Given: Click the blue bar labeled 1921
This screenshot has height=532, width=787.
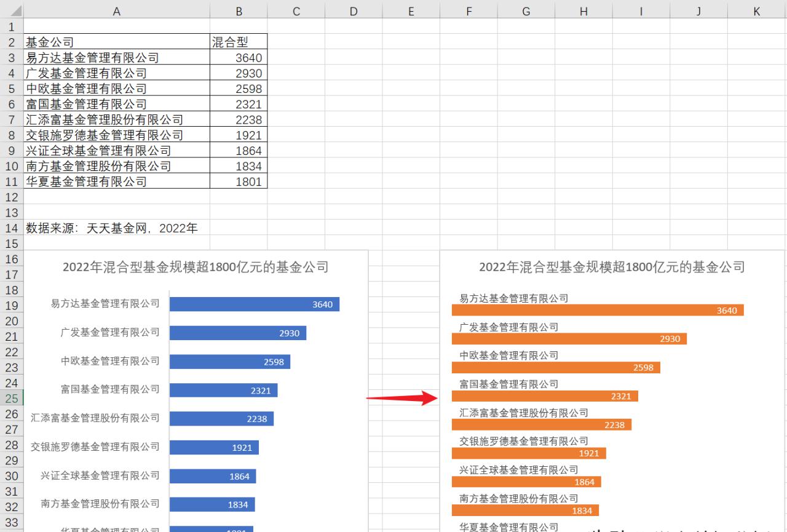Looking at the screenshot, I should click(x=214, y=447).
